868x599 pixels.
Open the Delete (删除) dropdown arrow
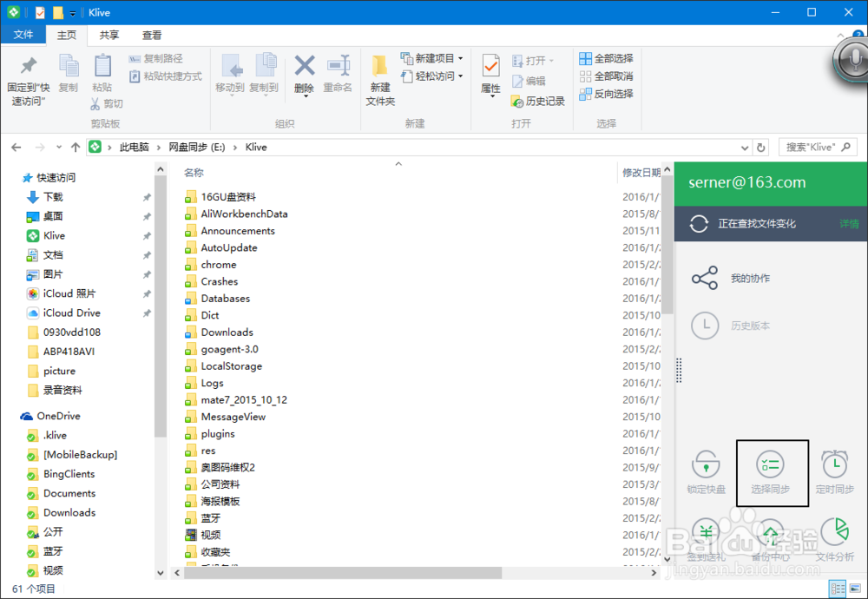(x=305, y=96)
